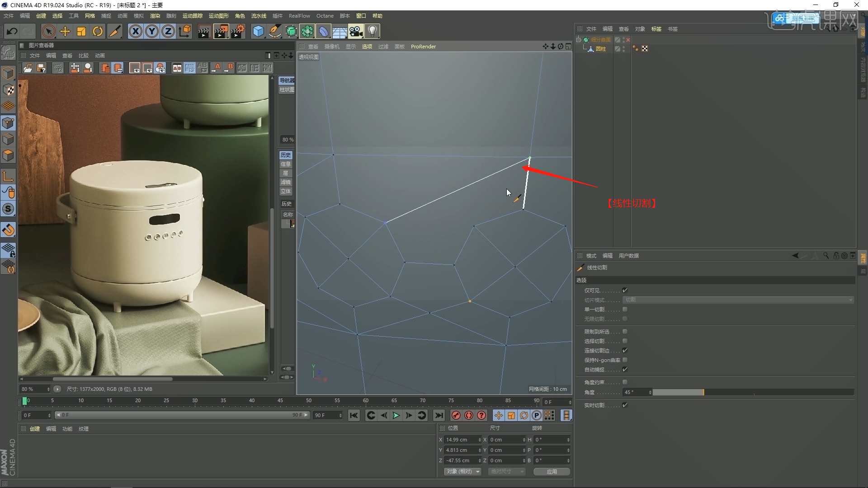
Task: Click the Record Active Objects button
Action: click(x=456, y=415)
